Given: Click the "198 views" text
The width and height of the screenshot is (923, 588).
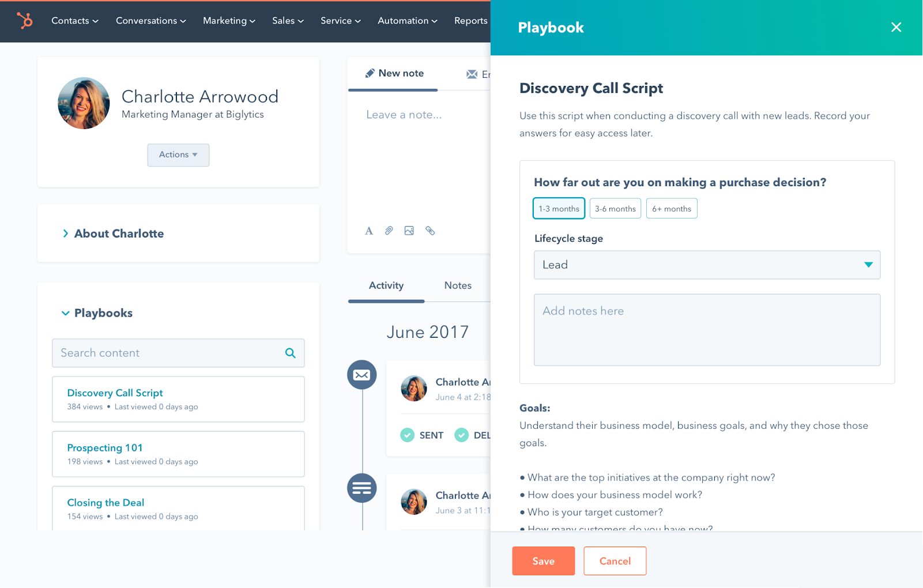Looking at the screenshot, I should click(x=85, y=462).
